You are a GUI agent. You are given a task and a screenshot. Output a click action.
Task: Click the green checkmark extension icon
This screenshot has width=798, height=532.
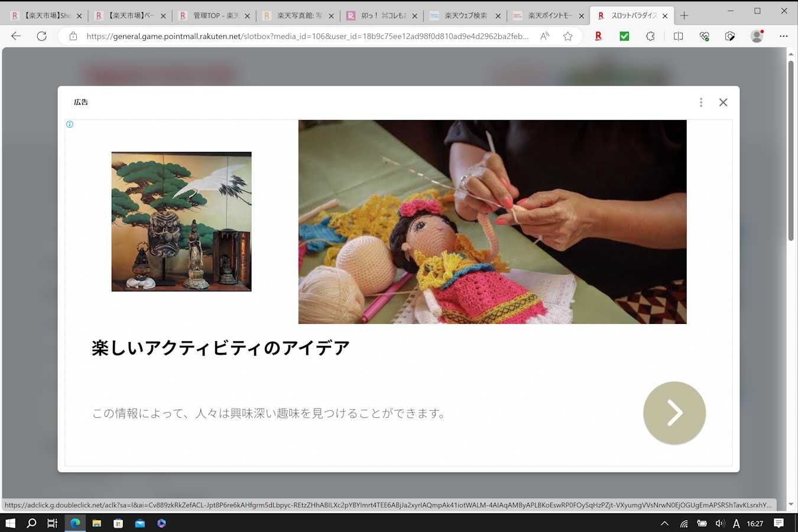[x=624, y=36]
